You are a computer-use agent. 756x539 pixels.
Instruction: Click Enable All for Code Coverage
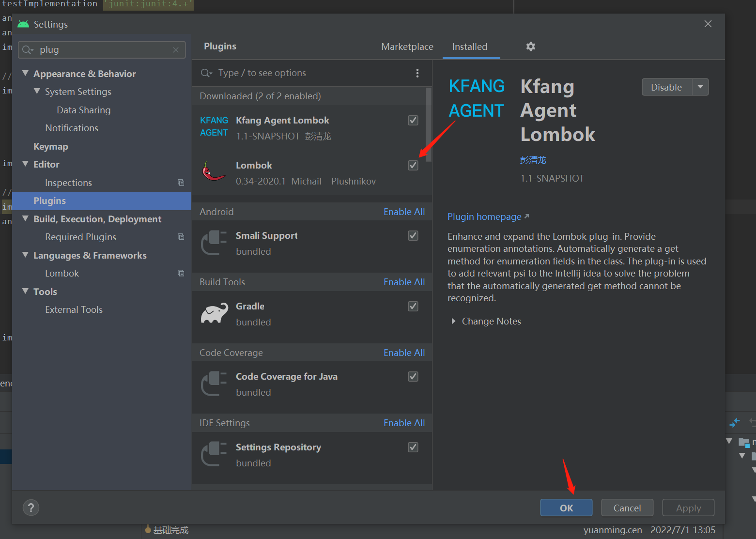pos(404,353)
